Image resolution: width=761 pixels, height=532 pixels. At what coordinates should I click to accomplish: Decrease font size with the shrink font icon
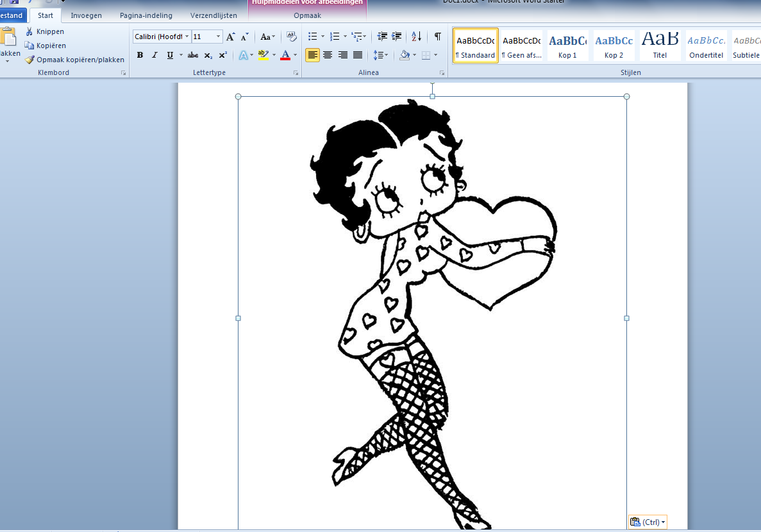tap(245, 37)
